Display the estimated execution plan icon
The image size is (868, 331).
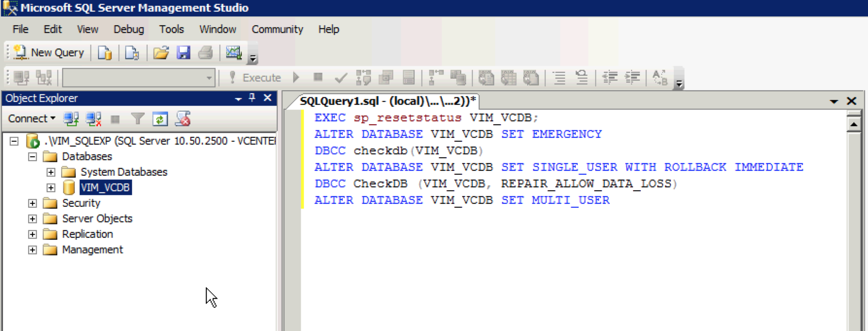[364, 78]
